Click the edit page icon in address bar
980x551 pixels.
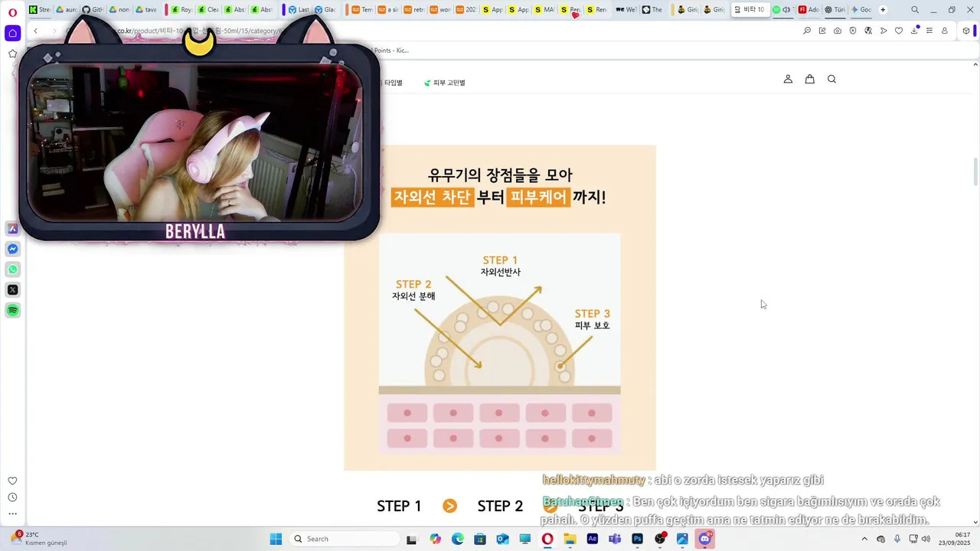[822, 31]
